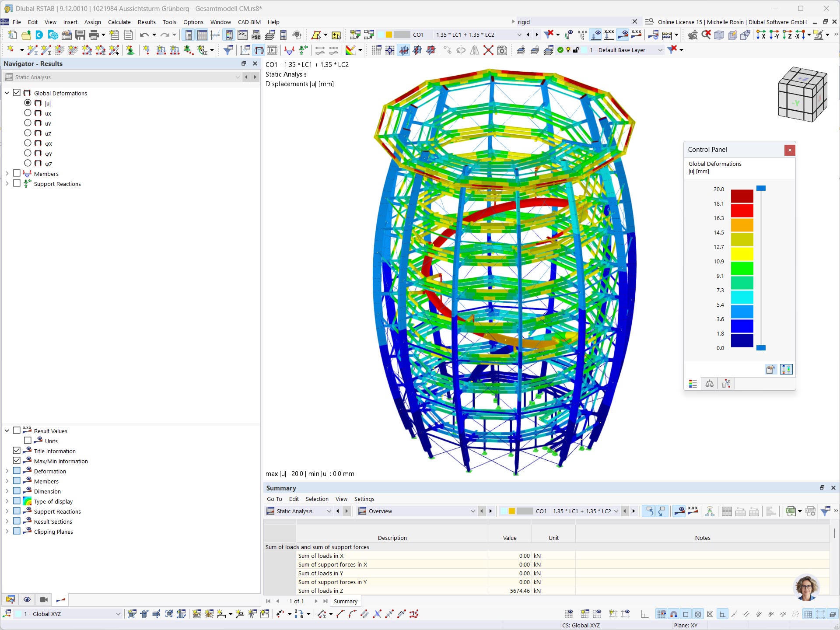Expand the Members results tree node
Image resolution: width=840 pixels, height=630 pixels.
tap(7, 174)
